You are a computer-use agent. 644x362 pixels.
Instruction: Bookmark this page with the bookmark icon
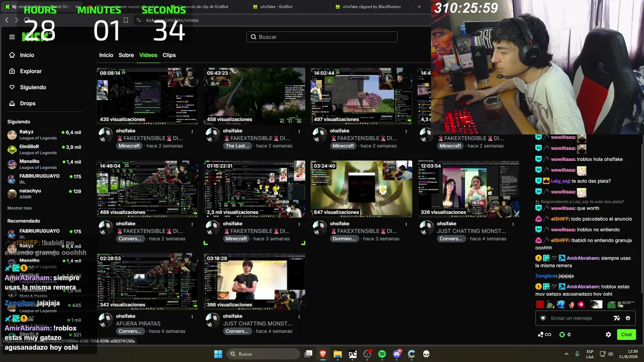[x=126, y=20]
